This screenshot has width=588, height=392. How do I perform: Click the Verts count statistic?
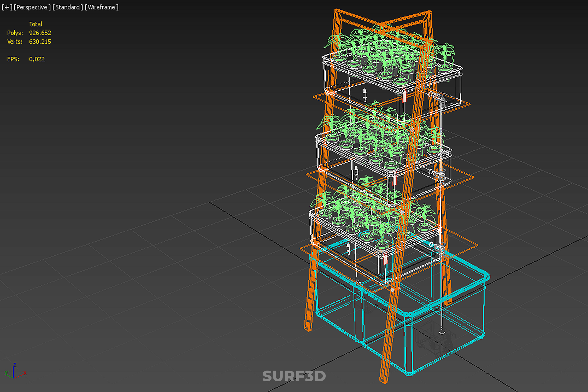tap(40, 42)
